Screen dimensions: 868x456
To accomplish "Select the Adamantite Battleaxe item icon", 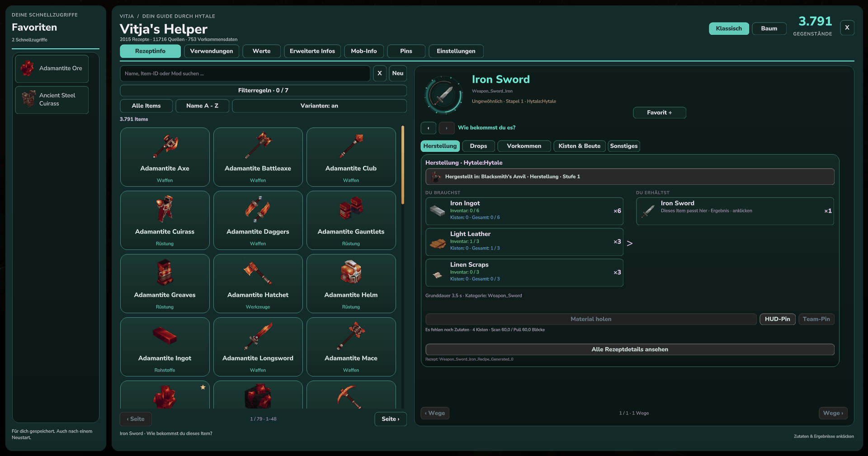I will [258, 146].
